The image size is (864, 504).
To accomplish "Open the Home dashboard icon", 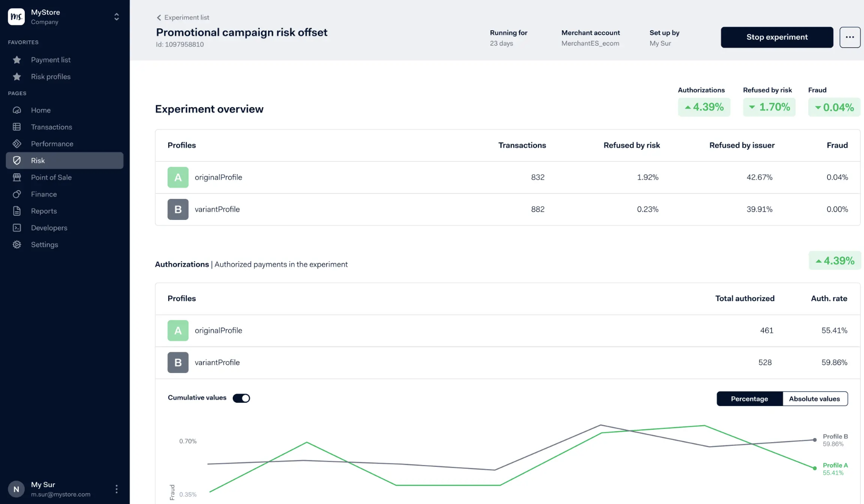I will (x=16, y=110).
